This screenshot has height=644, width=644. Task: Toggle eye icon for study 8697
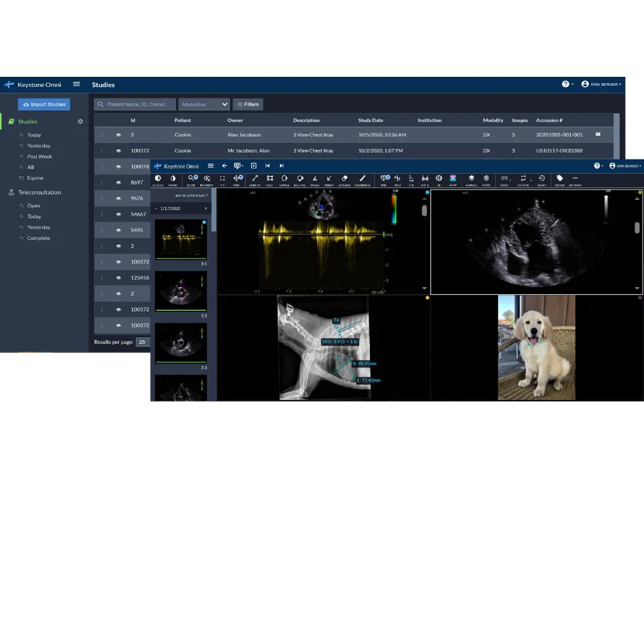point(118,183)
